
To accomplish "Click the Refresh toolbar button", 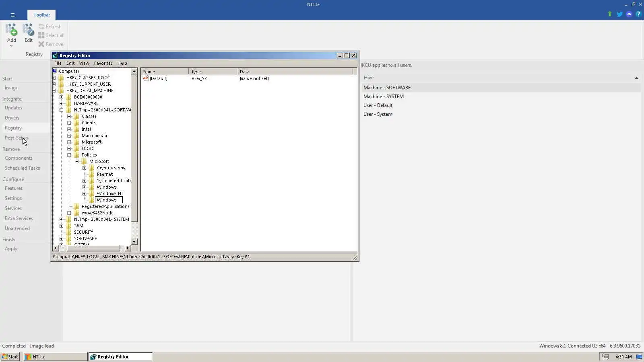I will [x=50, y=27].
